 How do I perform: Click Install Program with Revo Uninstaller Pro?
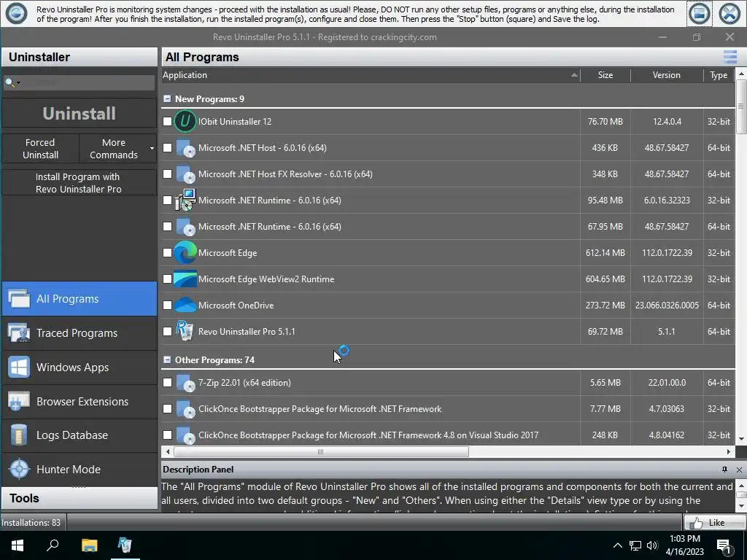coord(79,183)
